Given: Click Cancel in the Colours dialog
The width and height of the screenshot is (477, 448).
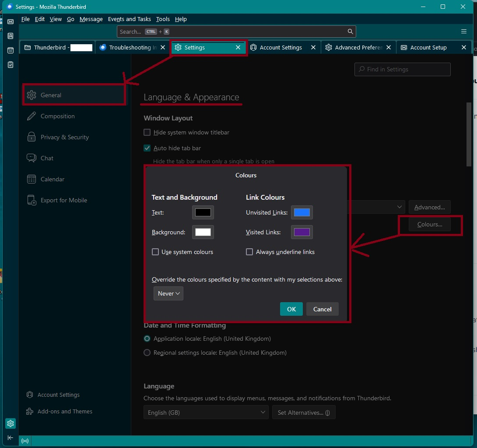Looking at the screenshot, I should click(322, 309).
